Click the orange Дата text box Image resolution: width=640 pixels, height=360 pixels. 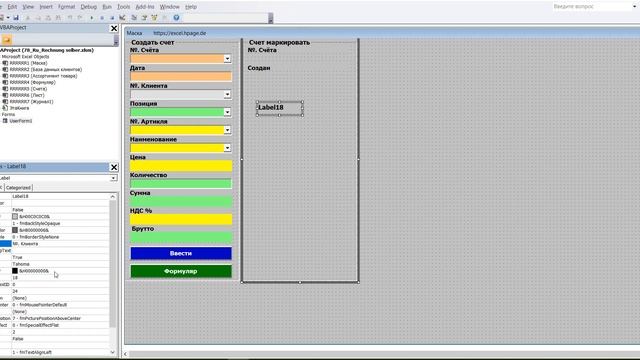[x=181, y=76]
